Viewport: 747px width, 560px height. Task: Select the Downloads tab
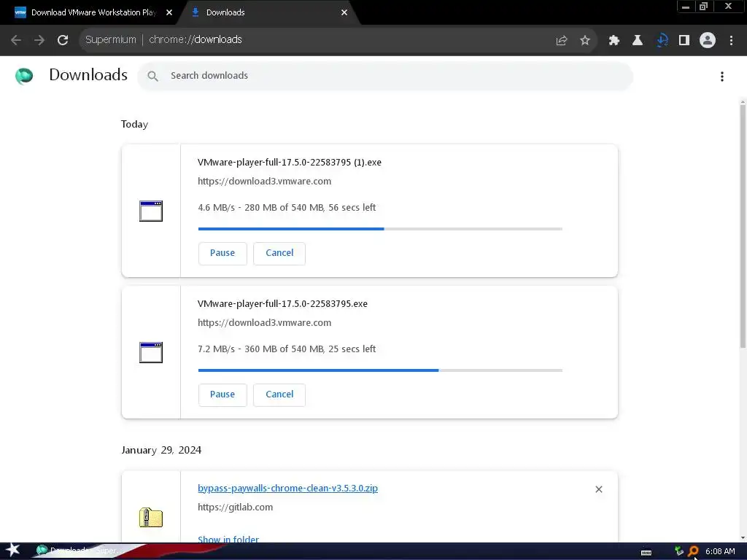pyautogui.click(x=267, y=13)
